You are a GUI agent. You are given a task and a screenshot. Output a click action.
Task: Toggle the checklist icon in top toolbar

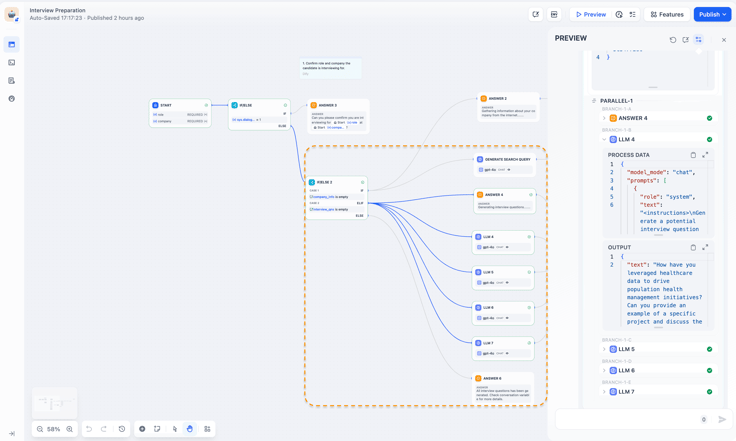(633, 15)
